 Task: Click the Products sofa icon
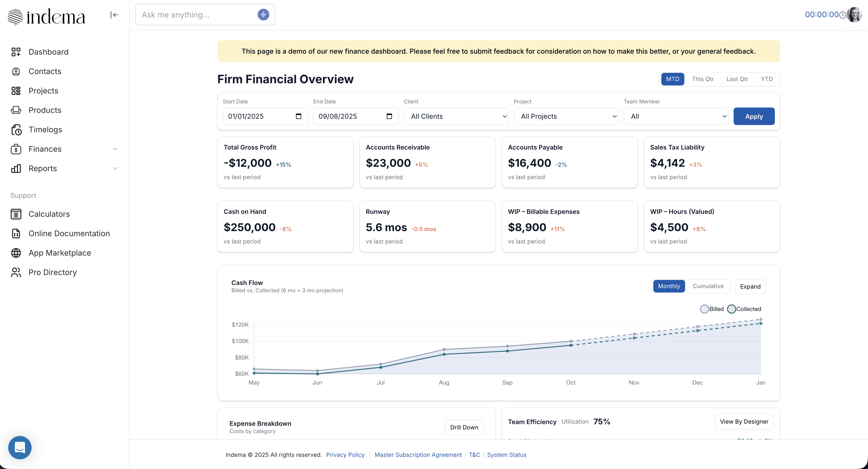[x=16, y=110]
